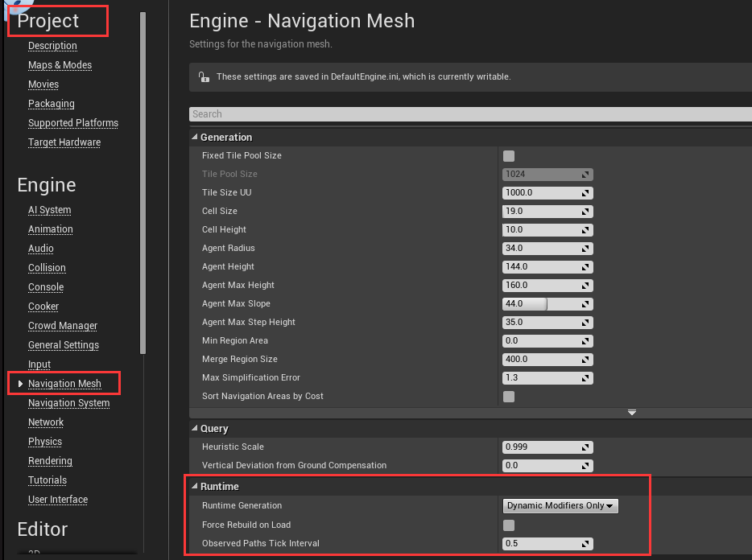
Task: Open Target Hardware settings
Action: point(64,142)
